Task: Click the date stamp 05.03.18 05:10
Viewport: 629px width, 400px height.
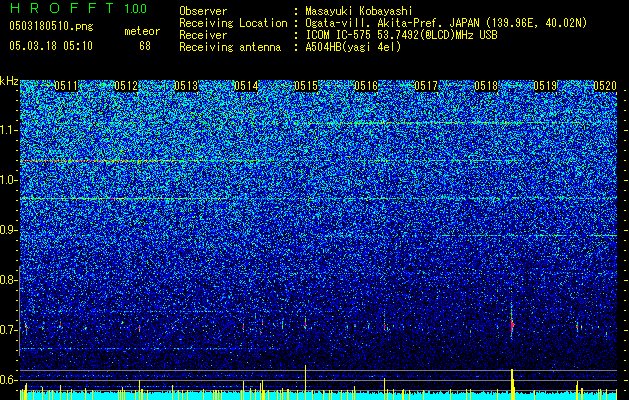Action: 51,46
